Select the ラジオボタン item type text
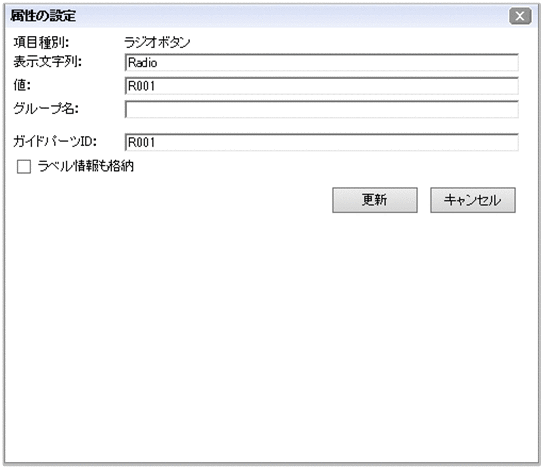The height and width of the screenshot is (468, 543). [157, 43]
